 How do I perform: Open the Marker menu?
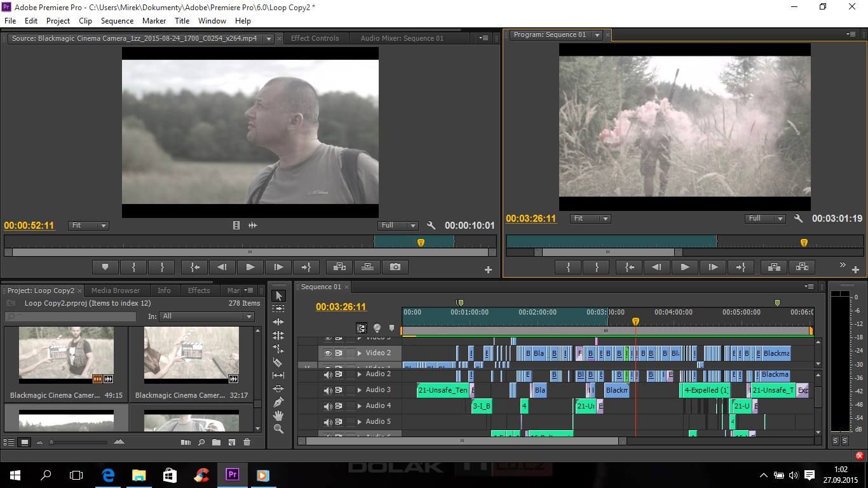(x=154, y=20)
